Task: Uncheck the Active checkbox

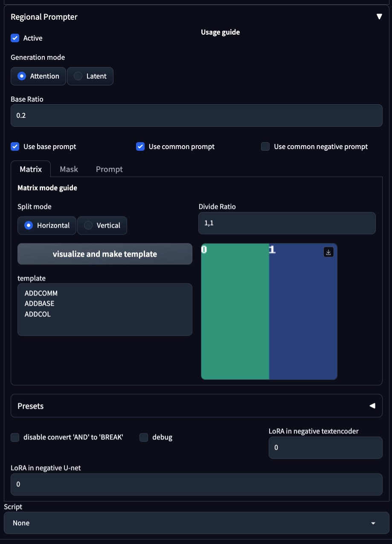Action: [15, 38]
